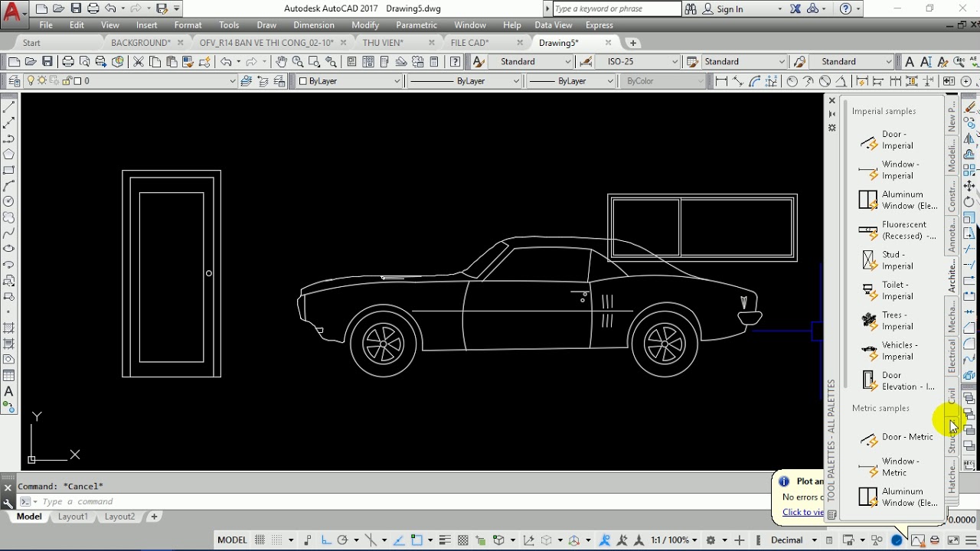Click the Undo arrow in the standard toolbar
Screen dimensions: 980x551
coord(227,62)
